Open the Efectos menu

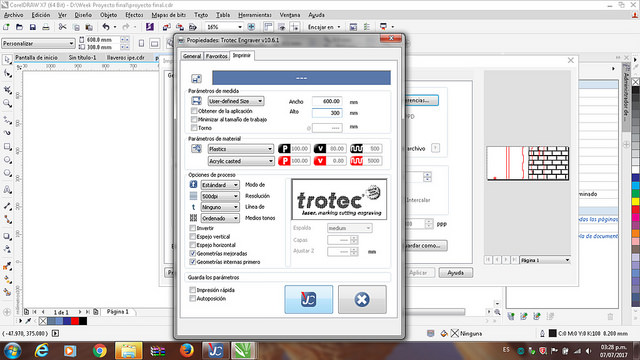pyautogui.click(x=134, y=15)
